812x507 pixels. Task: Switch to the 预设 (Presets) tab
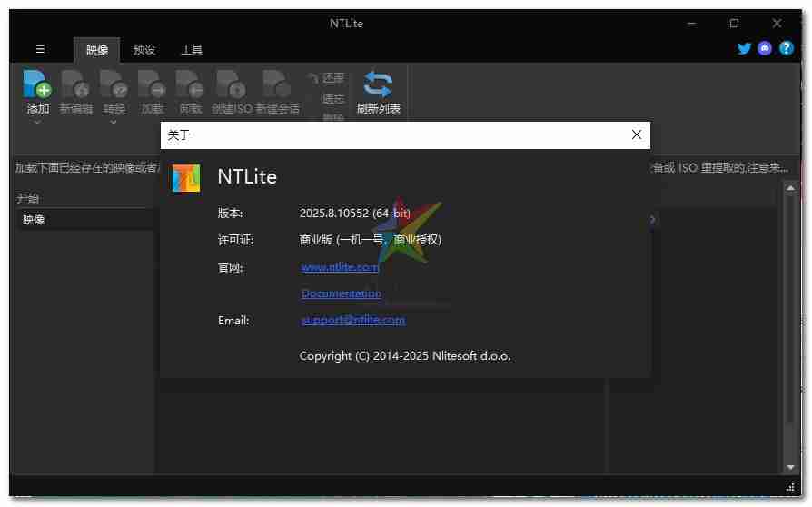click(144, 50)
